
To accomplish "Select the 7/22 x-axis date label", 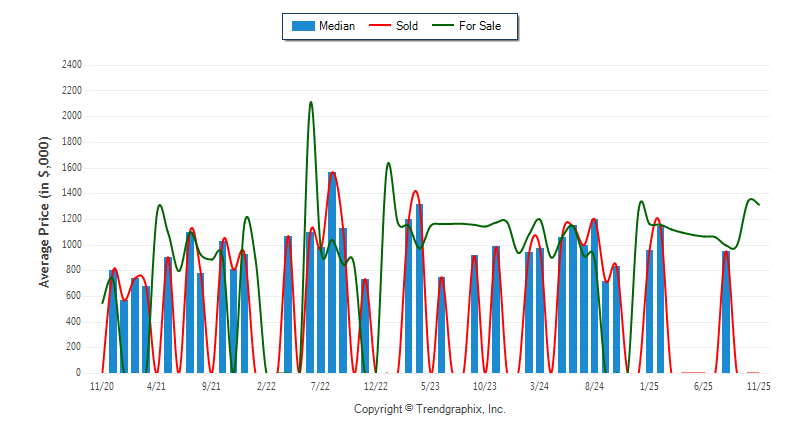I will pyautogui.click(x=321, y=385).
